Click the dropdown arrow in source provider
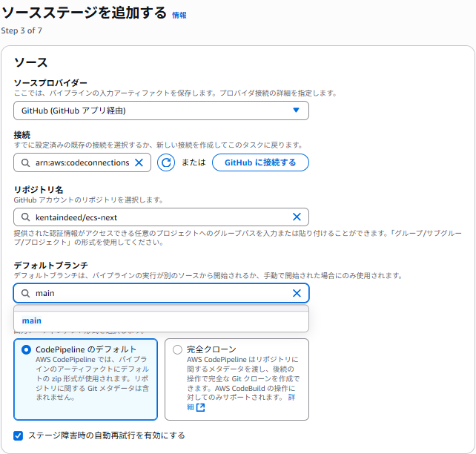Image resolution: width=476 pixels, height=454 pixels. point(296,111)
